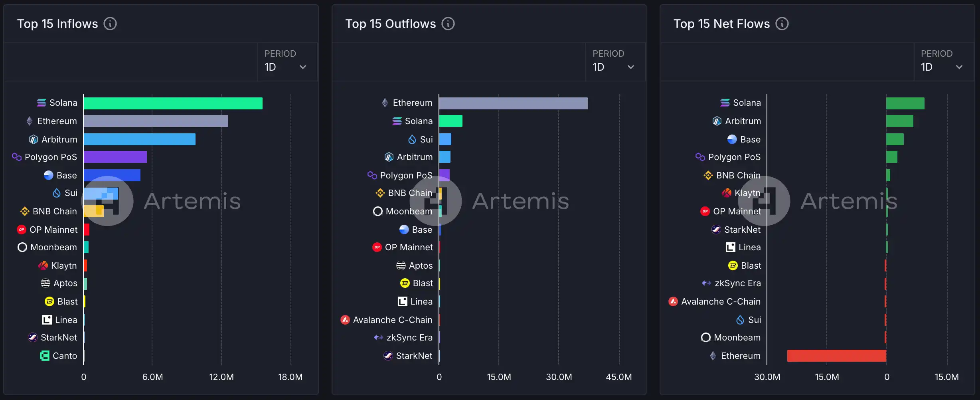The image size is (980, 400).
Task: Click Klaytn icon in Net Flows chart
Action: coord(727,193)
